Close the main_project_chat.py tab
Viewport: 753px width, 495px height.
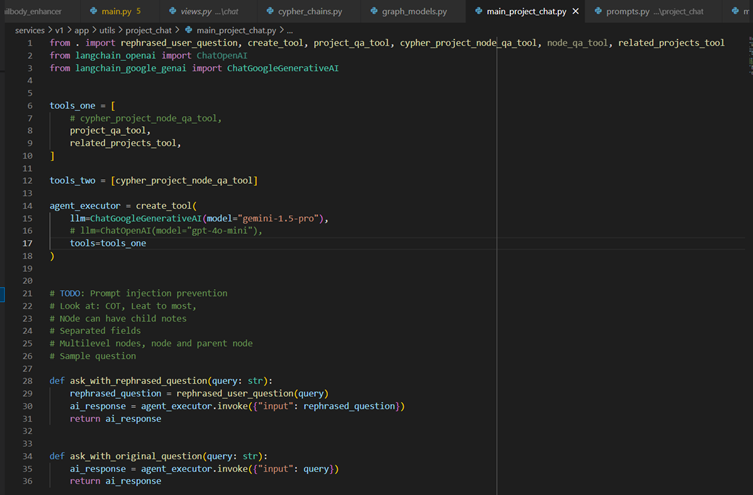point(574,11)
